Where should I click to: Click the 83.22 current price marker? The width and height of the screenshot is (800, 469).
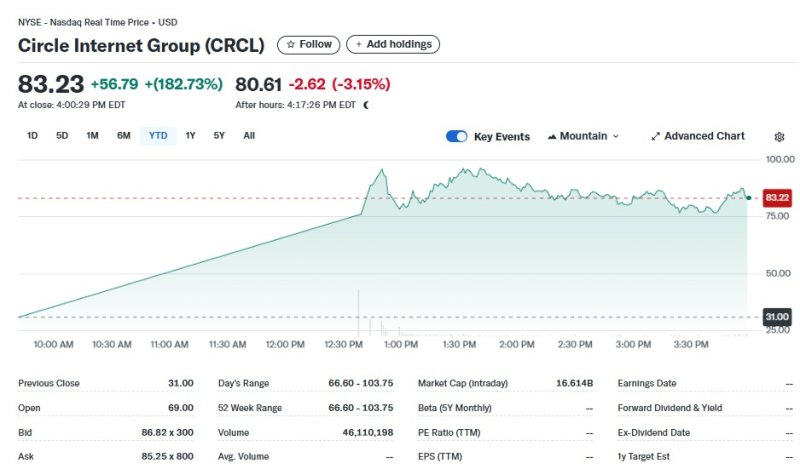777,198
